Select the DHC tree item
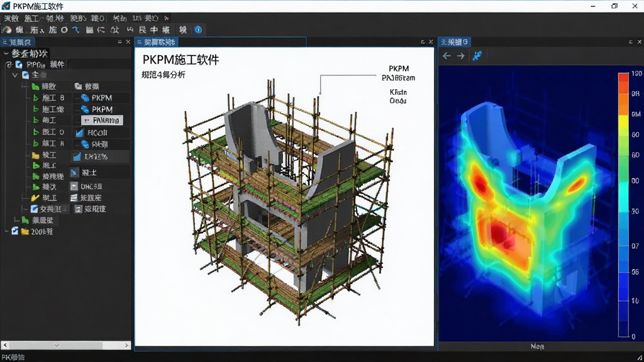This screenshot has height=362, width=644. pyautogui.click(x=91, y=186)
